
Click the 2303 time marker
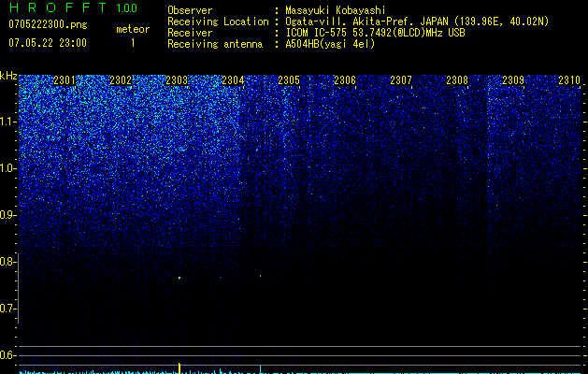click(177, 80)
